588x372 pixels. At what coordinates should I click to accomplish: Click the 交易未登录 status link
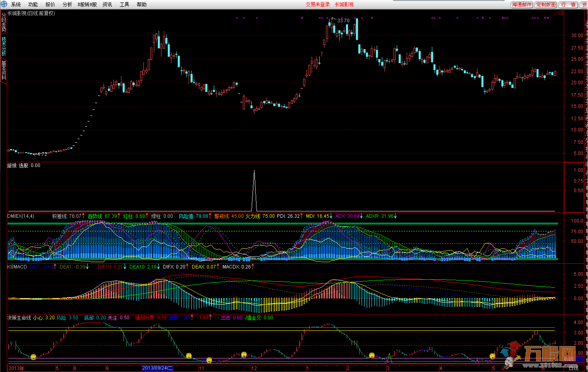(318, 4)
